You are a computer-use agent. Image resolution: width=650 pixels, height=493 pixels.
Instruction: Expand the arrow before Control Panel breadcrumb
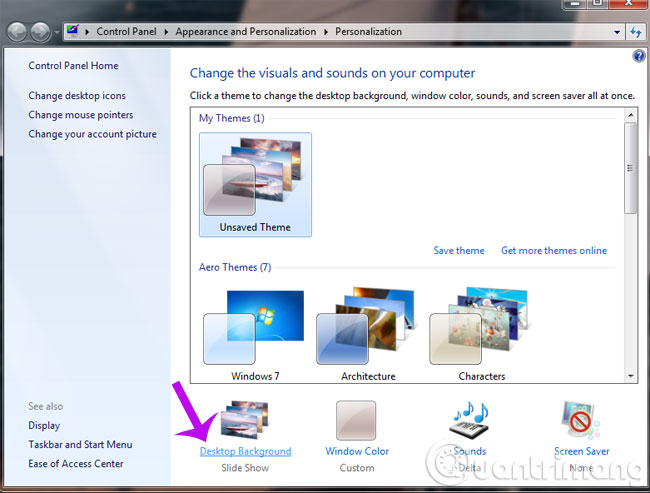point(87,32)
